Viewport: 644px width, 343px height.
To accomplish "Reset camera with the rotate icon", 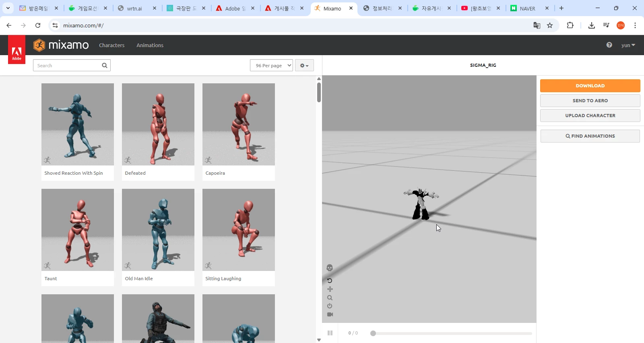I will 330,281.
